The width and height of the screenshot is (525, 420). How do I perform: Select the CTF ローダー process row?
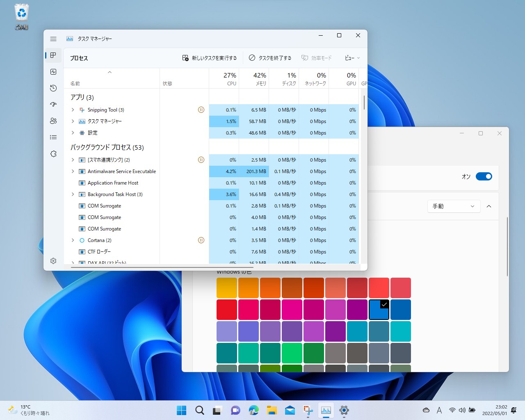(211, 252)
